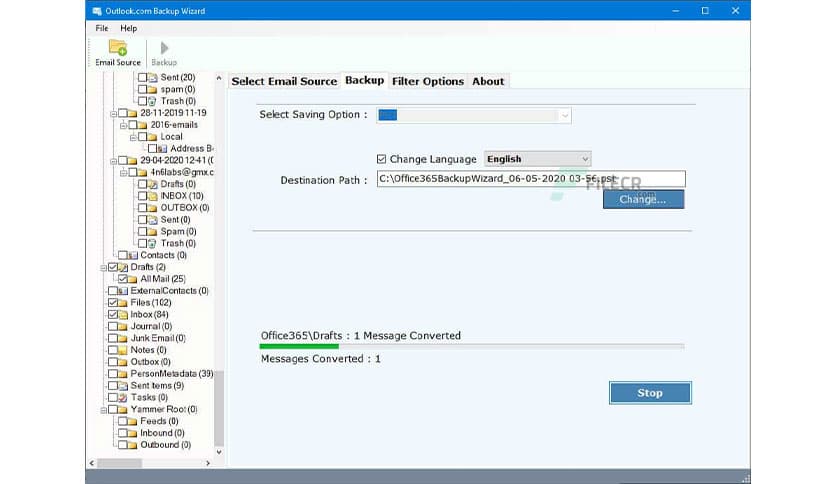This screenshot has height=484, width=836.
Task: Click the Destination Path input field
Action: coord(531,179)
